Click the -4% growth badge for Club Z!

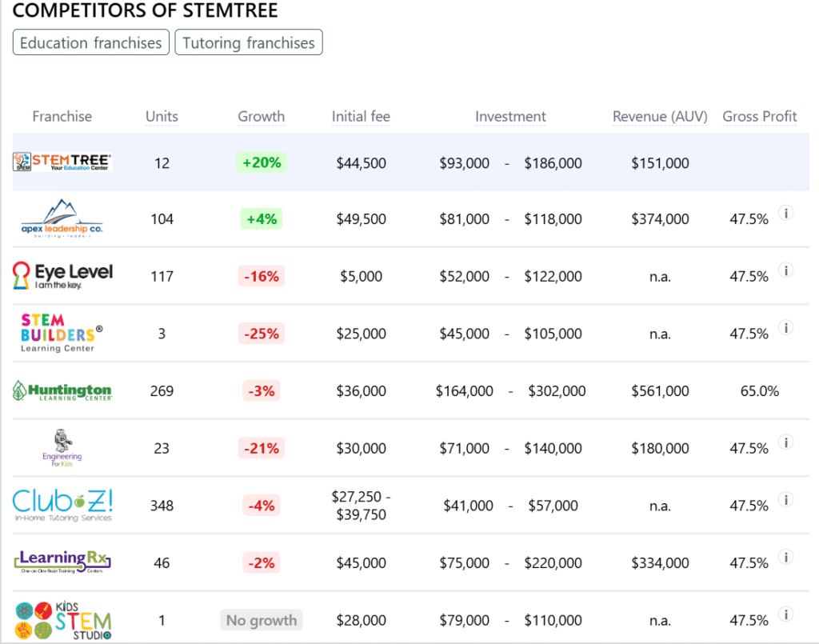tap(262, 506)
